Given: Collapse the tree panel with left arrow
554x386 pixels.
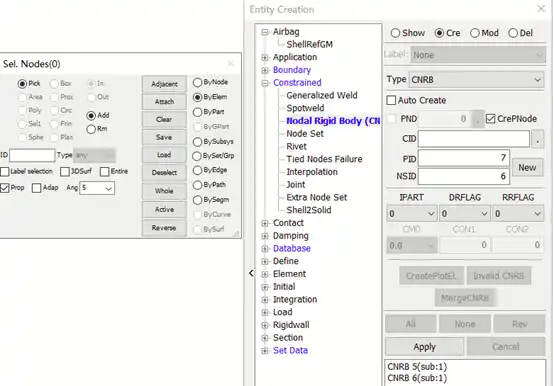Looking at the screenshot, I should (251, 273).
